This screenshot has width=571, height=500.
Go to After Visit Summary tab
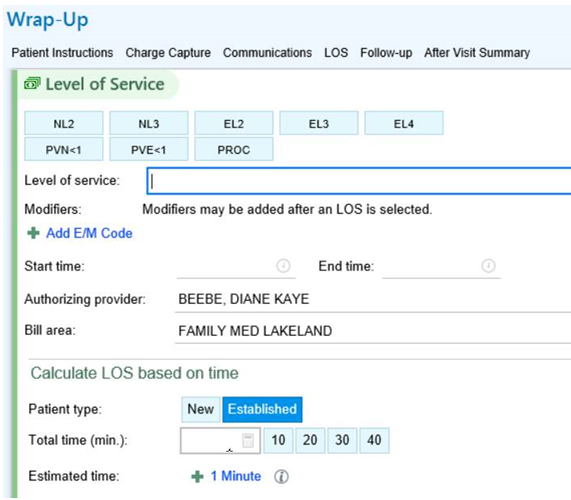(477, 53)
